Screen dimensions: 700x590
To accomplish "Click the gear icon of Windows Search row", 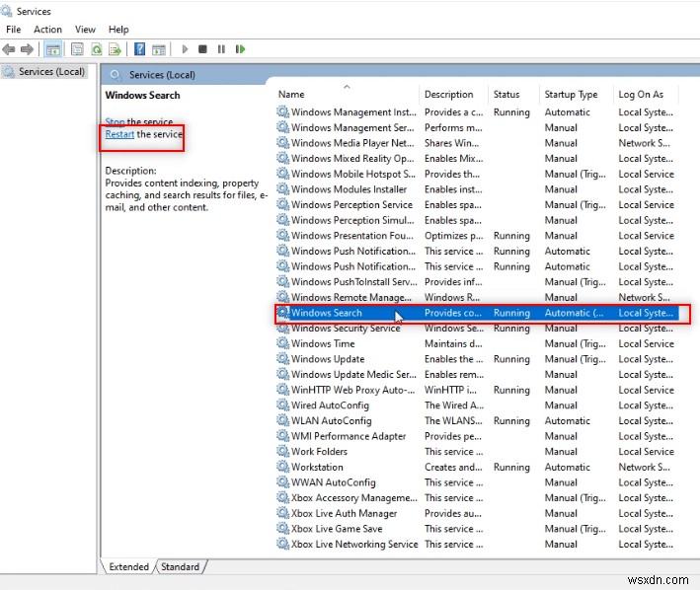I will pos(283,313).
